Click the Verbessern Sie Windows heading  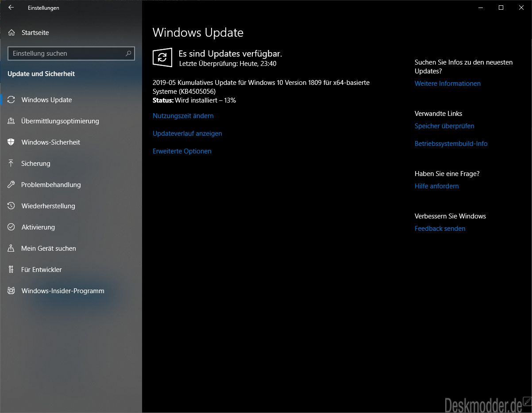(450, 216)
